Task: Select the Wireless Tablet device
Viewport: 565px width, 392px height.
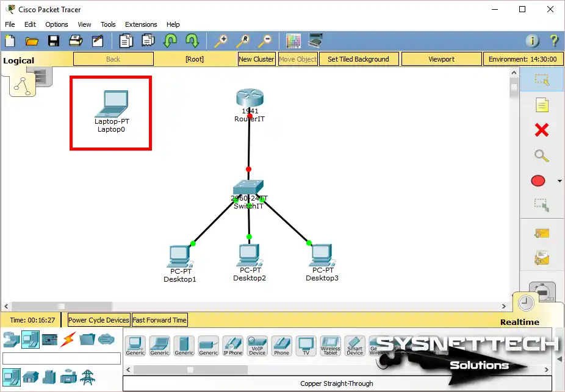Action: click(x=330, y=346)
